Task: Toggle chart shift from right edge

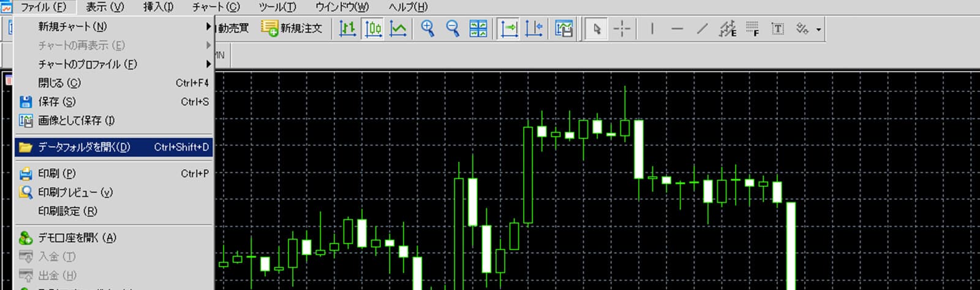Action: (533, 29)
